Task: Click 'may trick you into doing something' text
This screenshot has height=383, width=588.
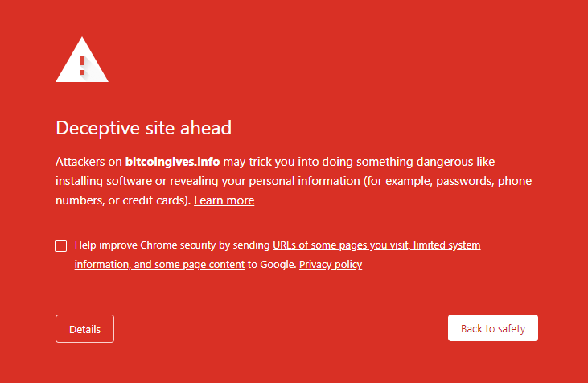Action: (x=318, y=162)
